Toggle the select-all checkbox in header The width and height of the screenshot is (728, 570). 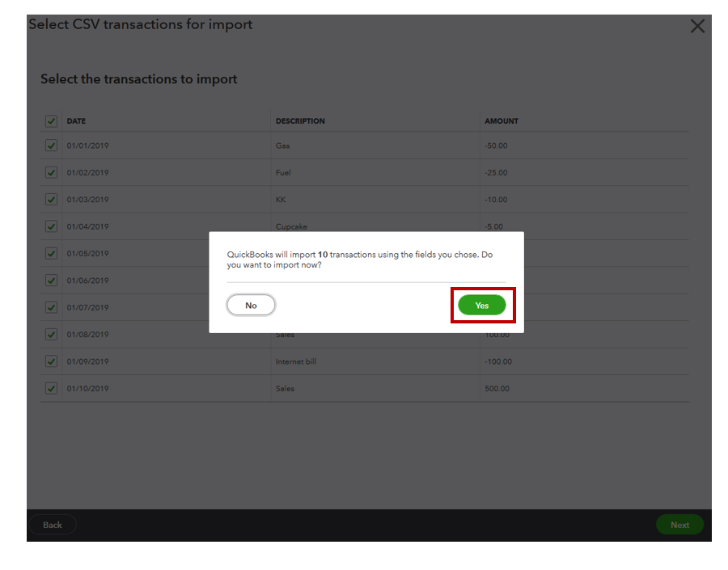51,121
